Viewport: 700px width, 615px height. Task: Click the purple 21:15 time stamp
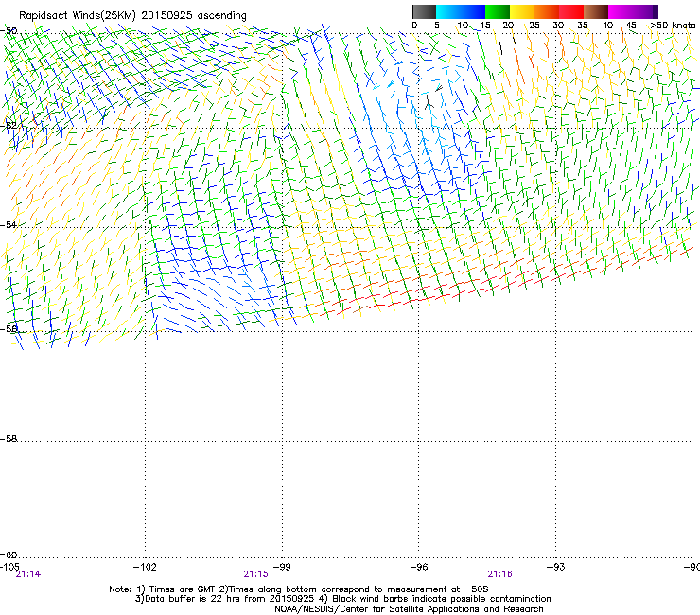tap(255, 574)
